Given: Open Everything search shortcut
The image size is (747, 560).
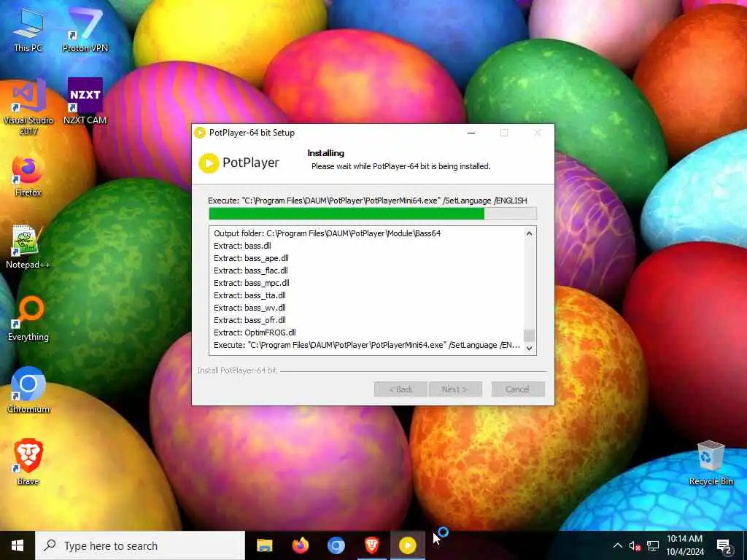Looking at the screenshot, I should tap(28, 319).
